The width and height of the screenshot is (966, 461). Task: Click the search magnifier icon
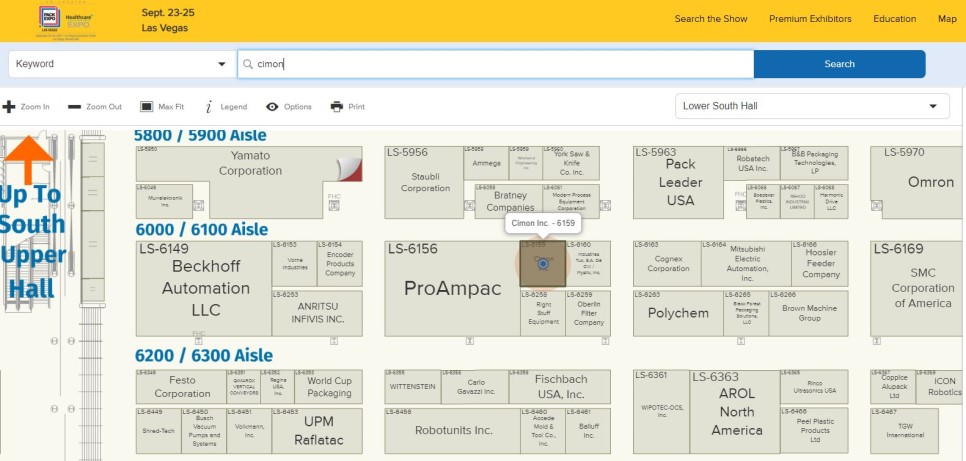point(248,64)
